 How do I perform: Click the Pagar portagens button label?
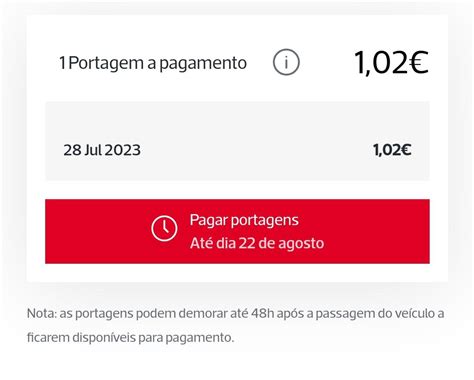[244, 221]
